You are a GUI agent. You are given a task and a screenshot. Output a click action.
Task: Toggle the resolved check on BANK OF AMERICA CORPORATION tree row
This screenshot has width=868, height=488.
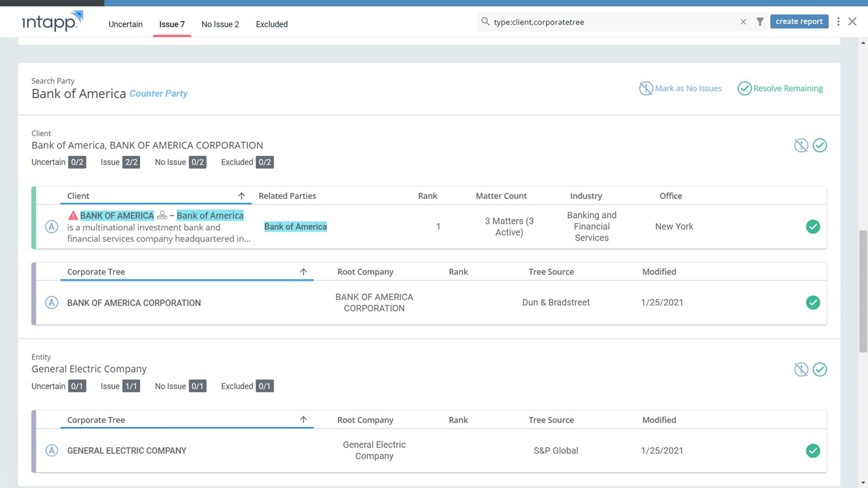[x=813, y=302]
